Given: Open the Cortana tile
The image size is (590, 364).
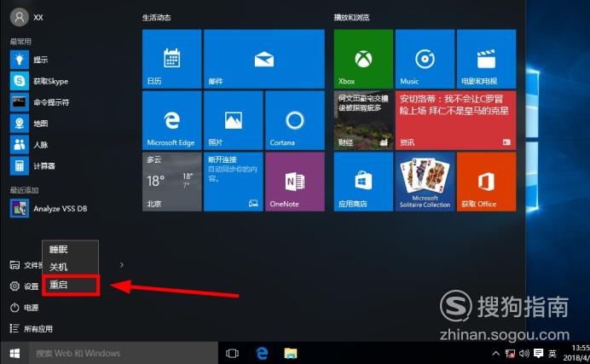Looking at the screenshot, I should 295,120.
